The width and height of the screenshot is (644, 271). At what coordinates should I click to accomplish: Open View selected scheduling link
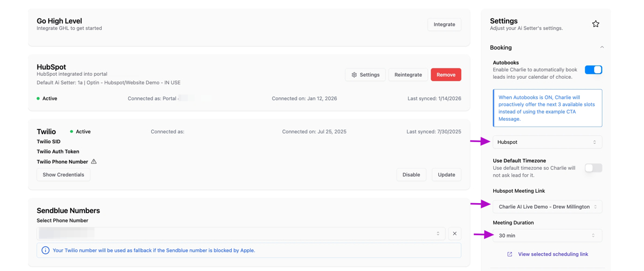click(553, 254)
